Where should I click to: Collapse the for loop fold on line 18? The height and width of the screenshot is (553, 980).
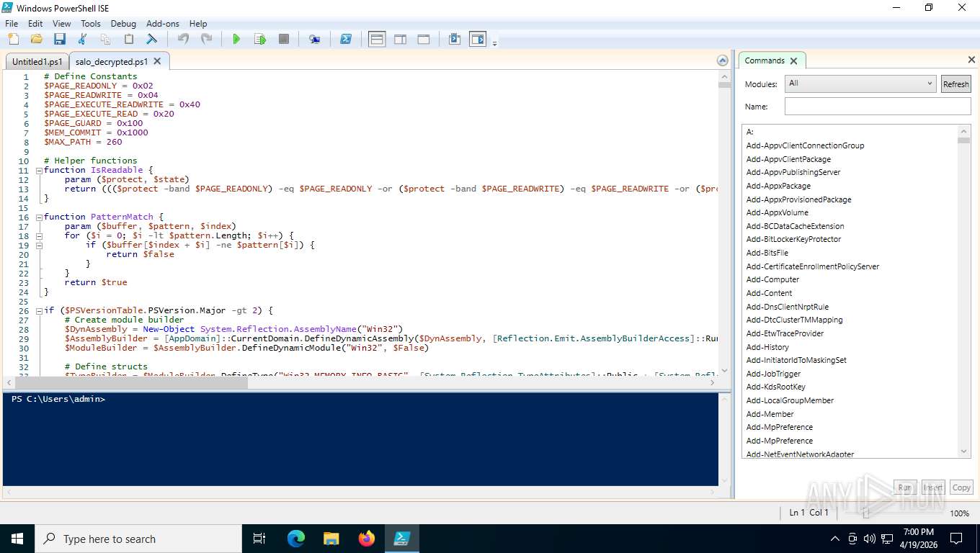pyautogui.click(x=39, y=235)
